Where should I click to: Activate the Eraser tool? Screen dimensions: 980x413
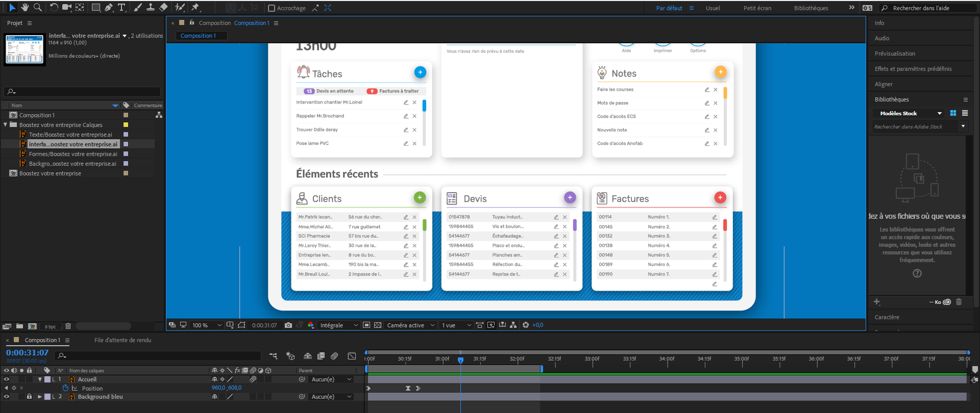(x=163, y=7)
